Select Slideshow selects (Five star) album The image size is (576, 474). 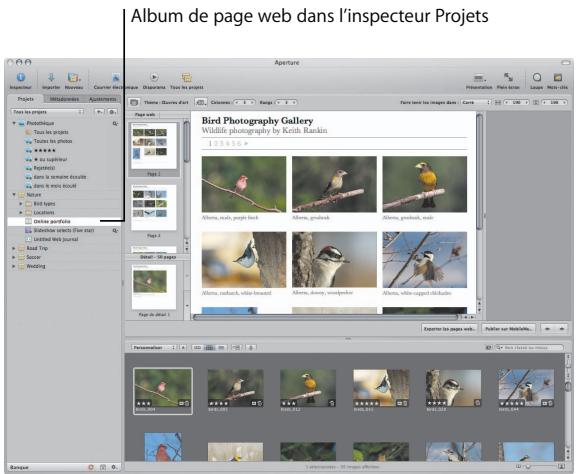(x=64, y=230)
